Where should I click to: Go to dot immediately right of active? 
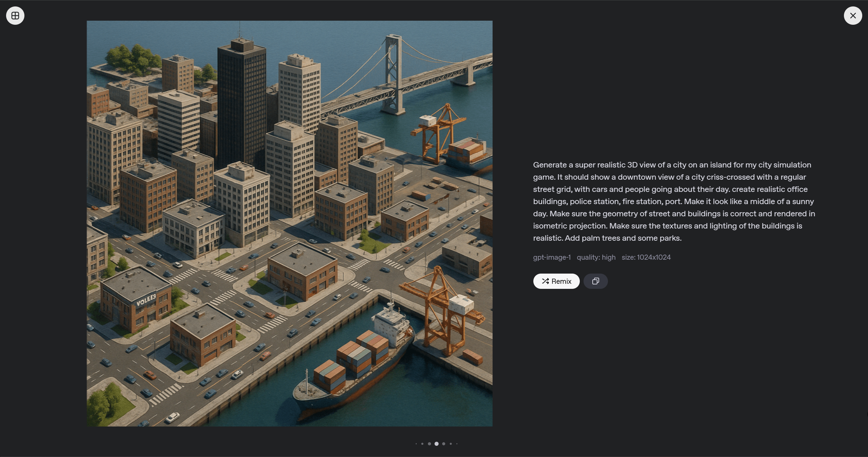[443, 444]
